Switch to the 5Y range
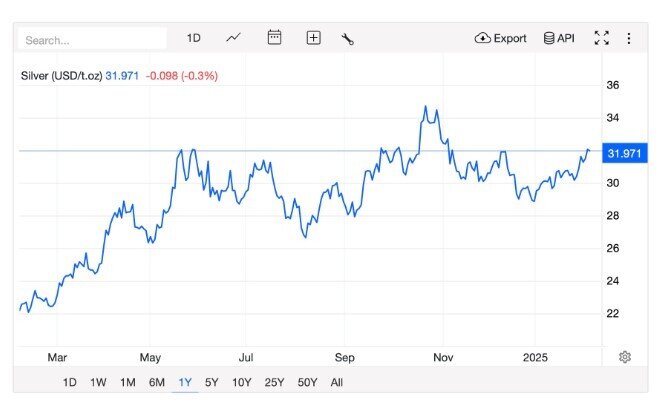 click(x=211, y=382)
